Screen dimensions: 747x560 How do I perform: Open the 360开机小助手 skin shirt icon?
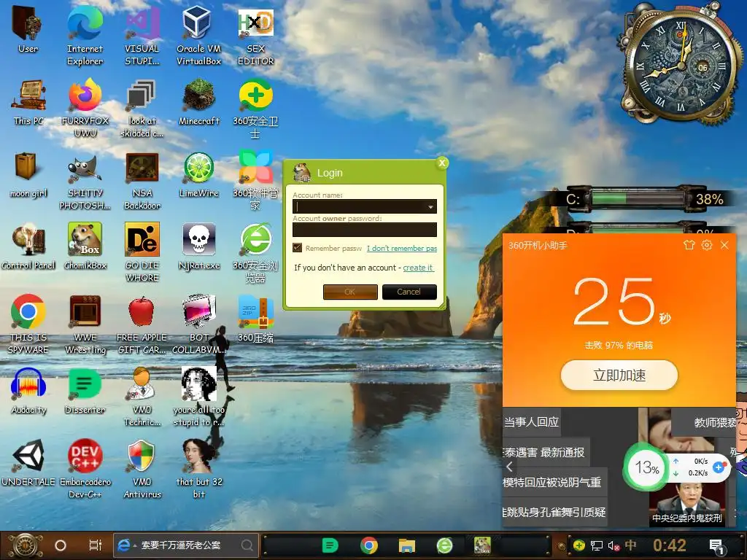689,245
